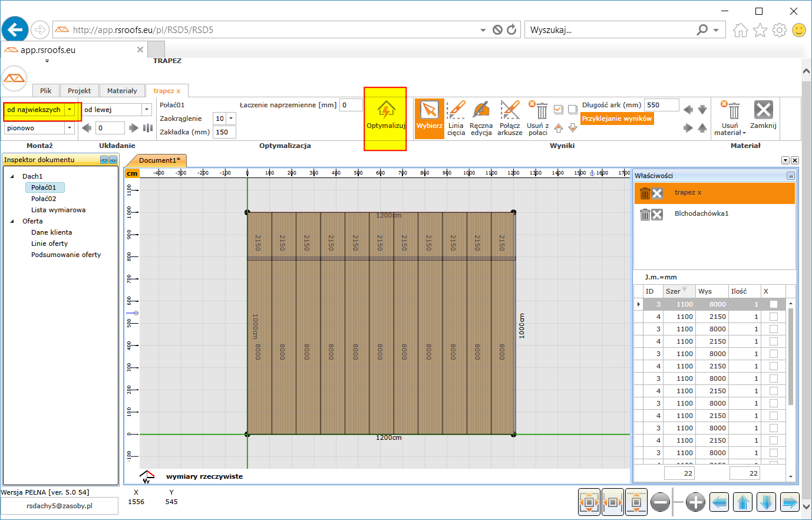Collapse the Dach1 tree node
812x520 pixels.
(x=12, y=176)
